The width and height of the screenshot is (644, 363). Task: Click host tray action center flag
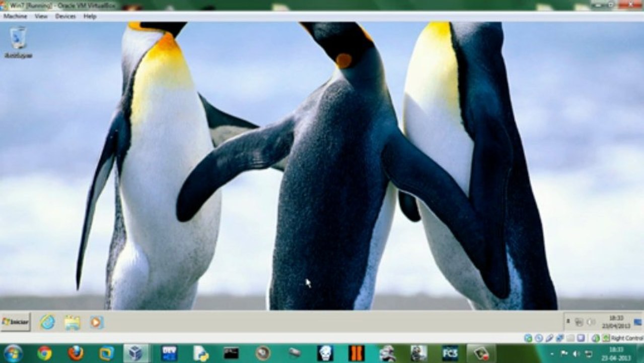coord(563,354)
